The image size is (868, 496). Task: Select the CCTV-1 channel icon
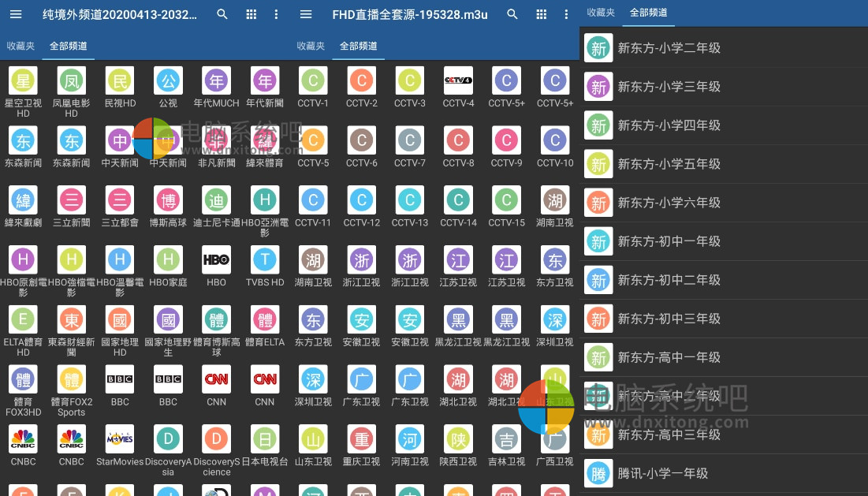pos(313,80)
